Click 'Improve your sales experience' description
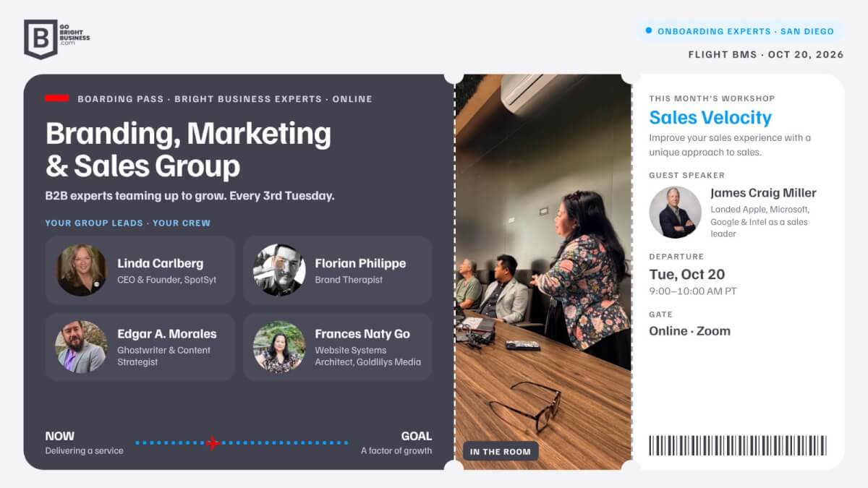868x488 pixels. pyautogui.click(x=730, y=145)
